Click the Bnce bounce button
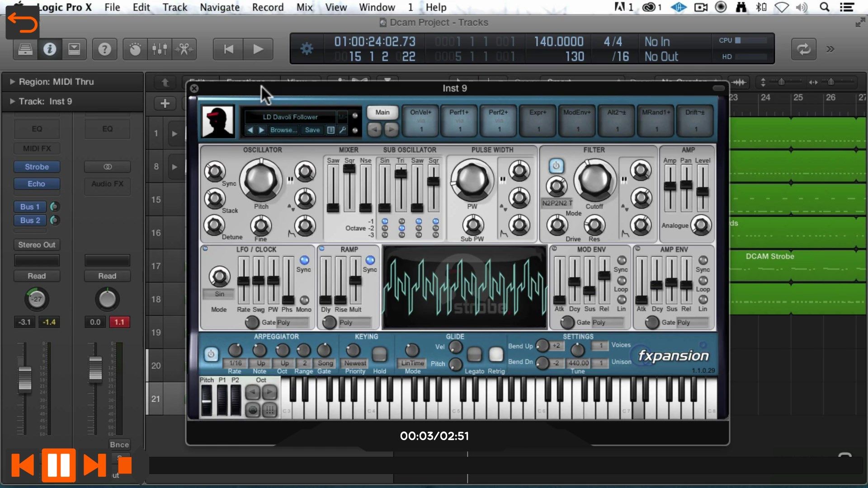Image resolution: width=868 pixels, height=488 pixels. [x=119, y=445]
